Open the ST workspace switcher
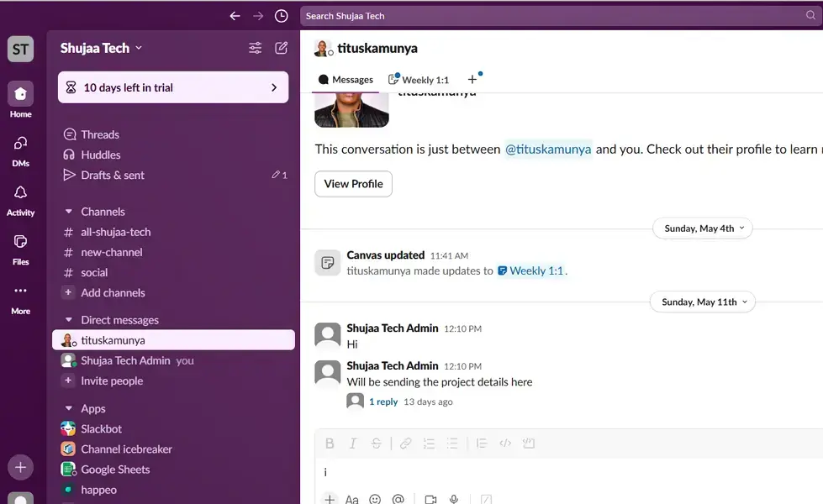 coord(20,50)
